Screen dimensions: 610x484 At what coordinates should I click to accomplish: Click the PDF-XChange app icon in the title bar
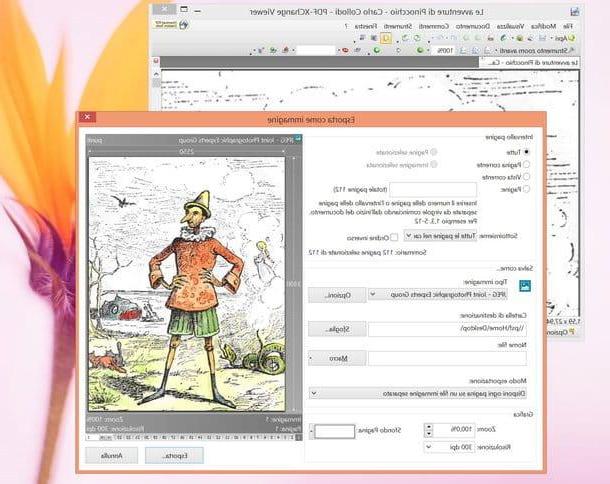[x=574, y=12]
